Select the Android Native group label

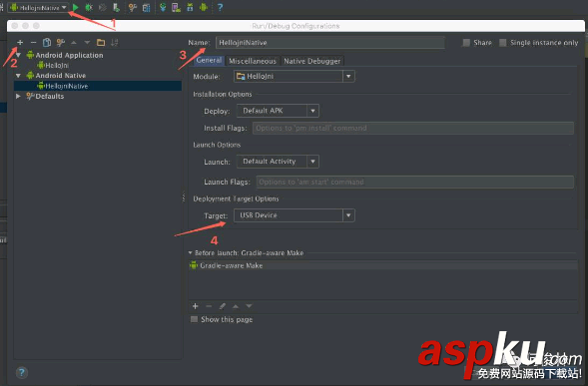click(x=60, y=76)
